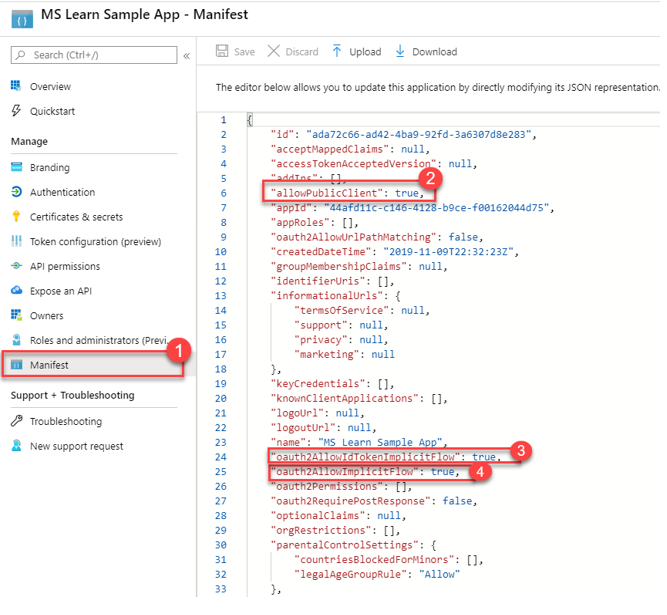The height and width of the screenshot is (615, 667).
Task: Click the "MS Learn Sample App" name value
Action: point(380,442)
